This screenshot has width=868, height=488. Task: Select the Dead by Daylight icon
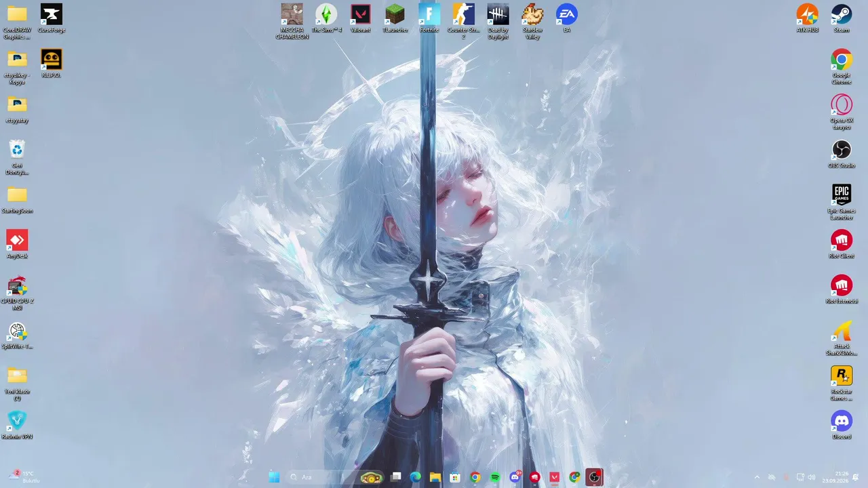[498, 21]
